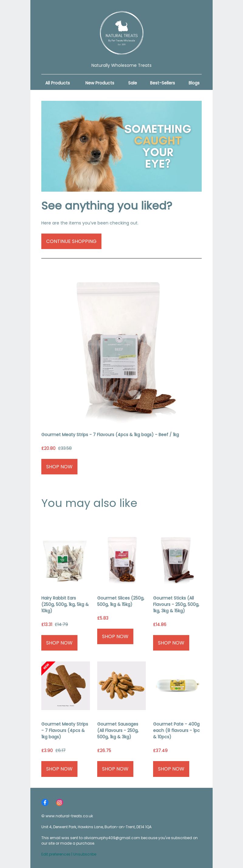Open the Facebook icon in footer

[x=45, y=802]
